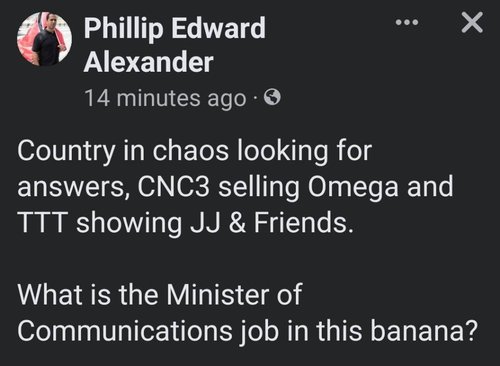Image resolution: width=500 pixels, height=366 pixels.
Task: Open Phillip Edward Alexander's profile picture
Action: (x=44, y=39)
